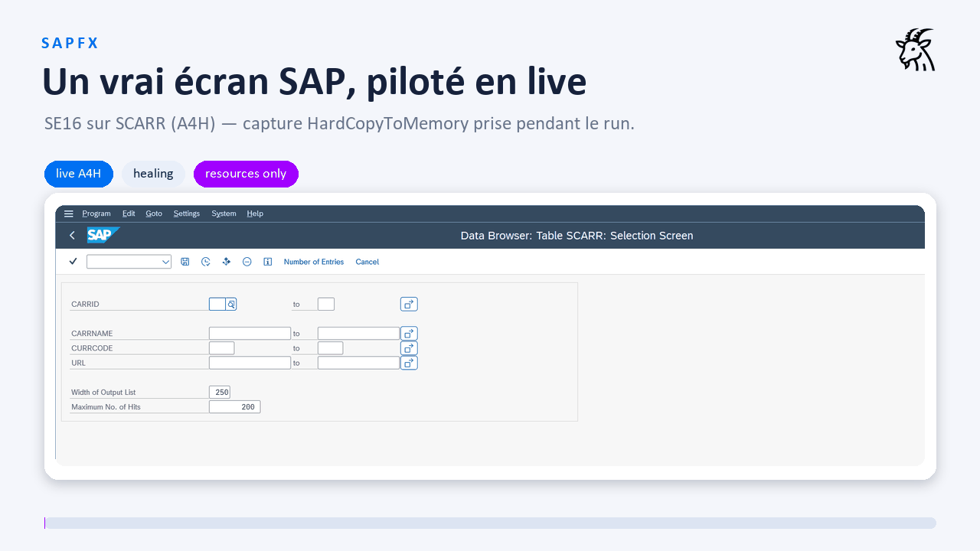Open the Goto menu
This screenshot has width=980, height=551.
(154, 214)
